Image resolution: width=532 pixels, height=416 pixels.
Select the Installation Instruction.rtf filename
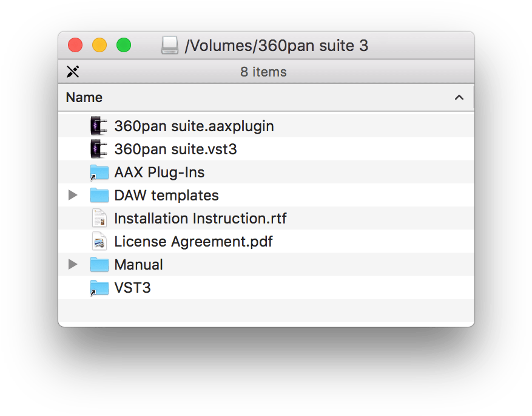tap(200, 219)
